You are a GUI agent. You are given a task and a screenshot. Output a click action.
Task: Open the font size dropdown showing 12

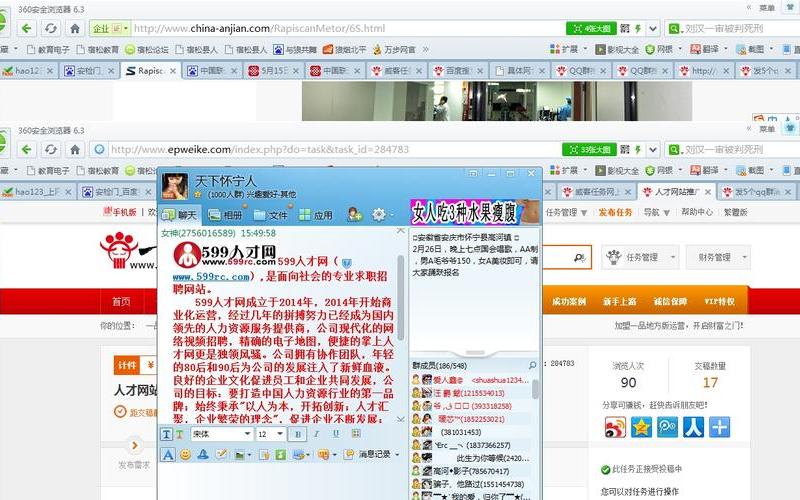tap(270, 434)
